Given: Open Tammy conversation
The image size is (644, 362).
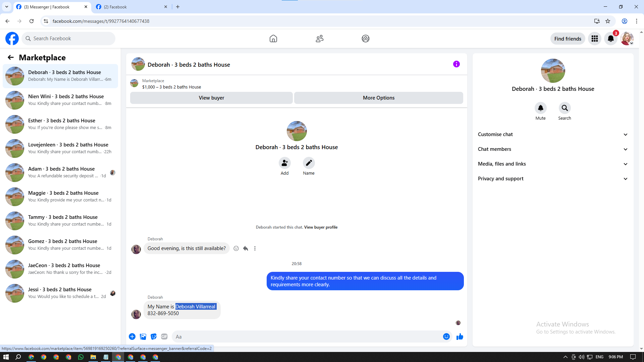Looking at the screenshot, I should pyautogui.click(x=60, y=221).
